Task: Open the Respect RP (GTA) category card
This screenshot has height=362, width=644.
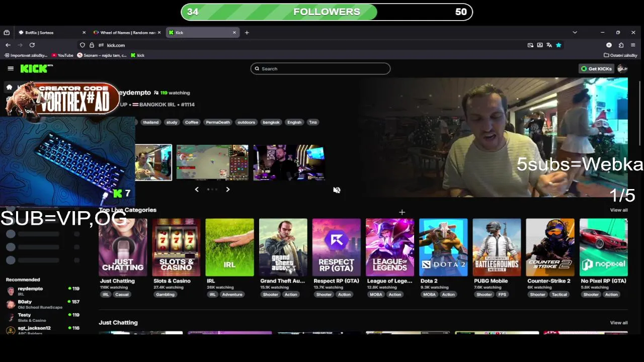Action: tap(336, 247)
